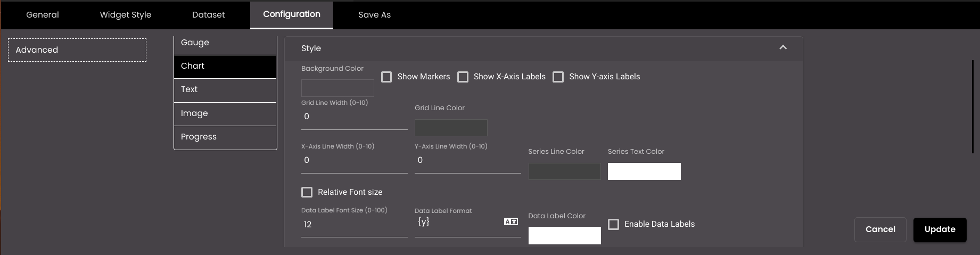980x255 pixels.
Task: Focus the X-Axis Line Width field
Action: click(355, 160)
